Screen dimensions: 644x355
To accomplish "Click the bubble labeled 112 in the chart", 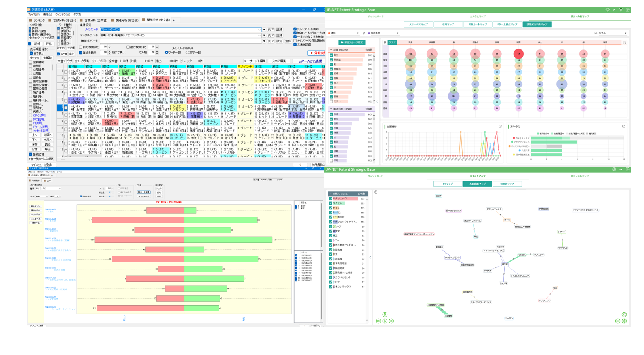I will tap(453, 96).
